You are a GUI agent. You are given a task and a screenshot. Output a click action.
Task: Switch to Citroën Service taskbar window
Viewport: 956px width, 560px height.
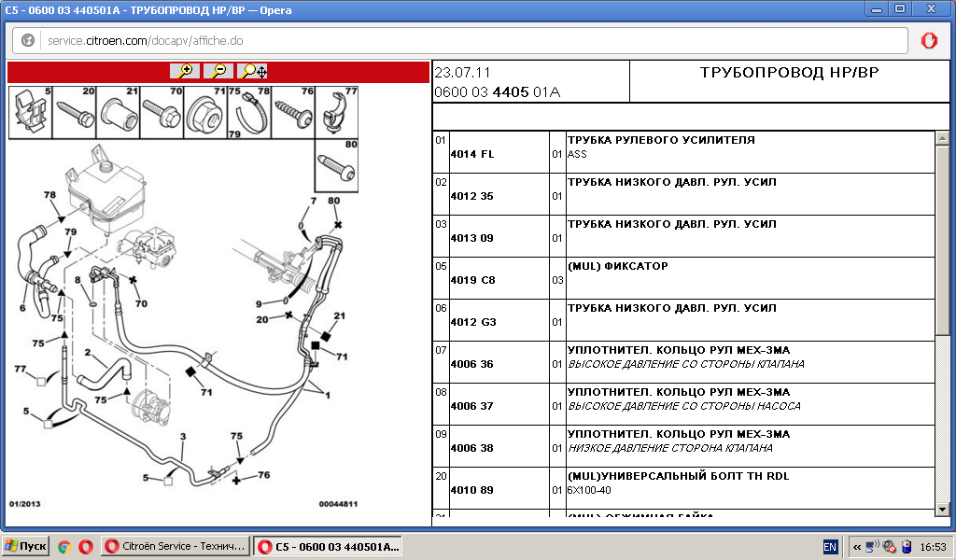[x=176, y=546]
